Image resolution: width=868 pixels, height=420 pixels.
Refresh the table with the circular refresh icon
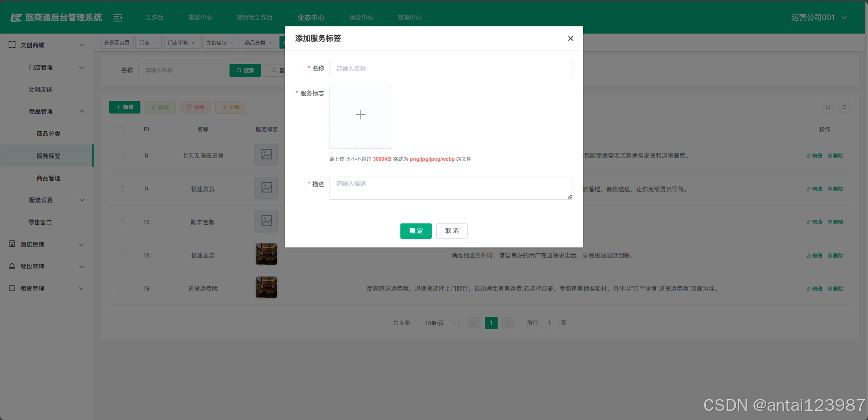844,107
